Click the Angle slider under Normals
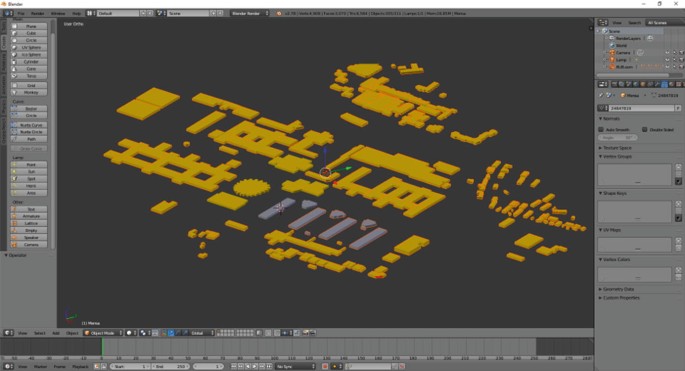 click(x=618, y=138)
